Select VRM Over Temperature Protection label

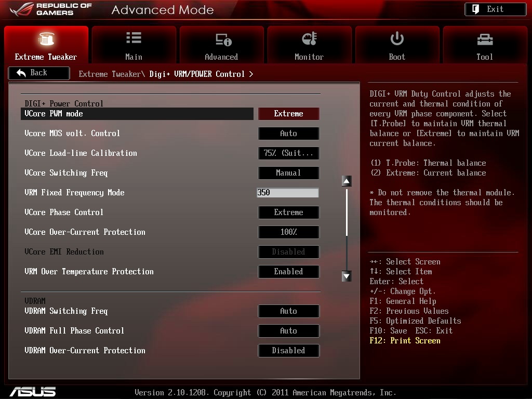point(89,272)
